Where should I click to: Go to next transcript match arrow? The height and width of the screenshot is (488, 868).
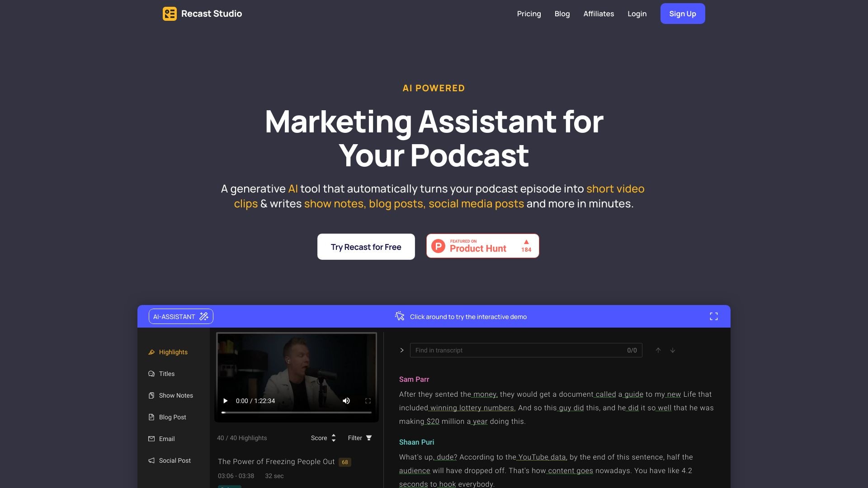pyautogui.click(x=673, y=350)
